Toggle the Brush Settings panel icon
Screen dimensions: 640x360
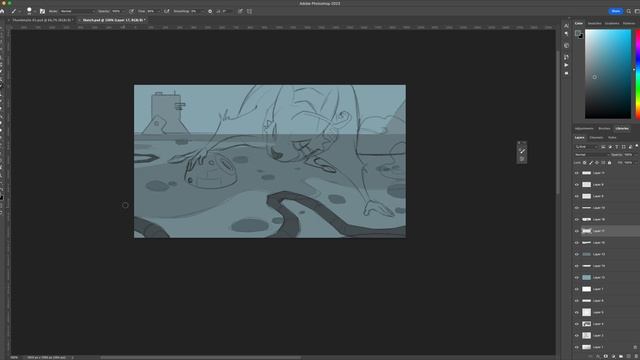coord(42,11)
